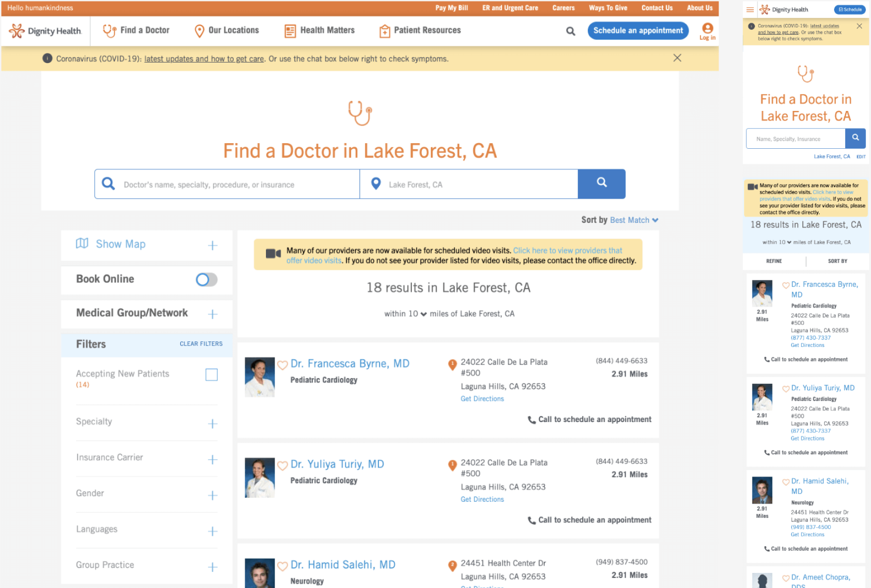
Task: Click the map pin beside Dr. Byrne's address
Action: pyautogui.click(x=452, y=365)
